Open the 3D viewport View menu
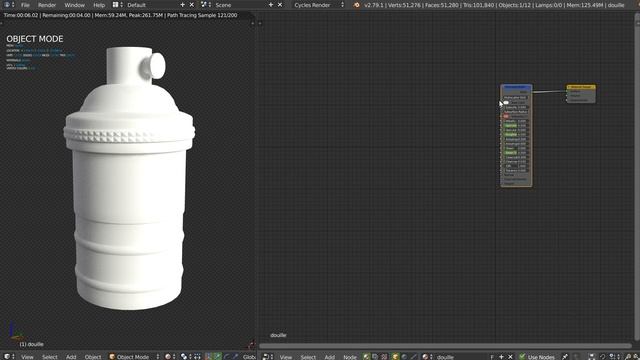Viewport: 640px width, 360px height. click(27, 357)
